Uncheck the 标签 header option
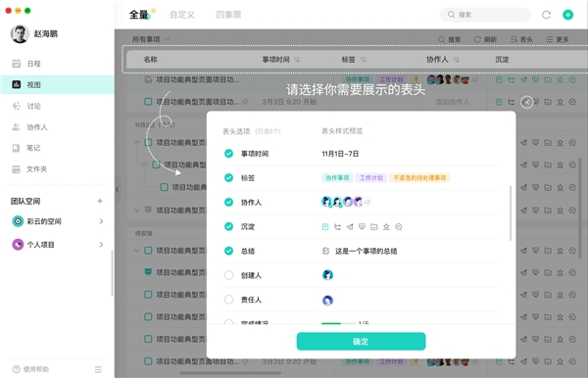The height and width of the screenshot is (378, 588). (228, 177)
